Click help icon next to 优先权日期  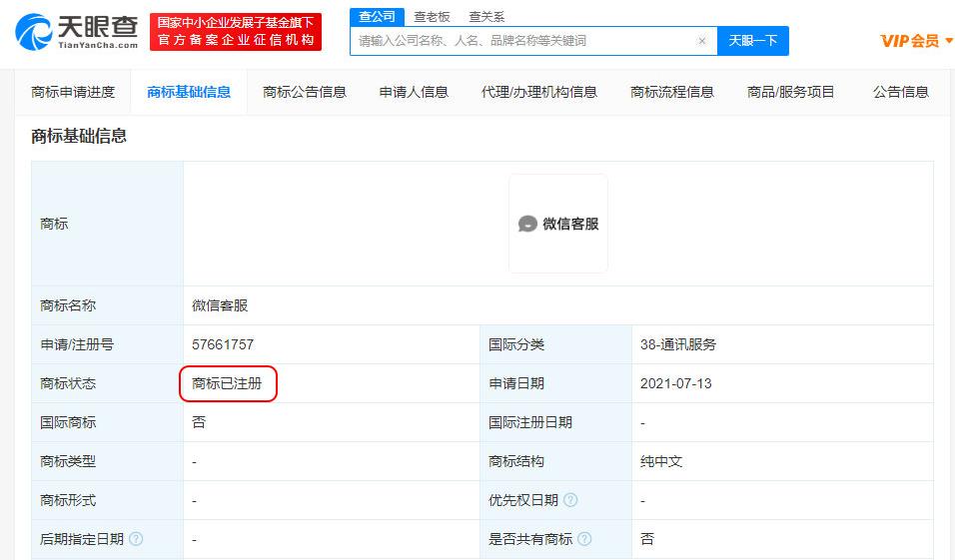pyautogui.click(x=570, y=500)
